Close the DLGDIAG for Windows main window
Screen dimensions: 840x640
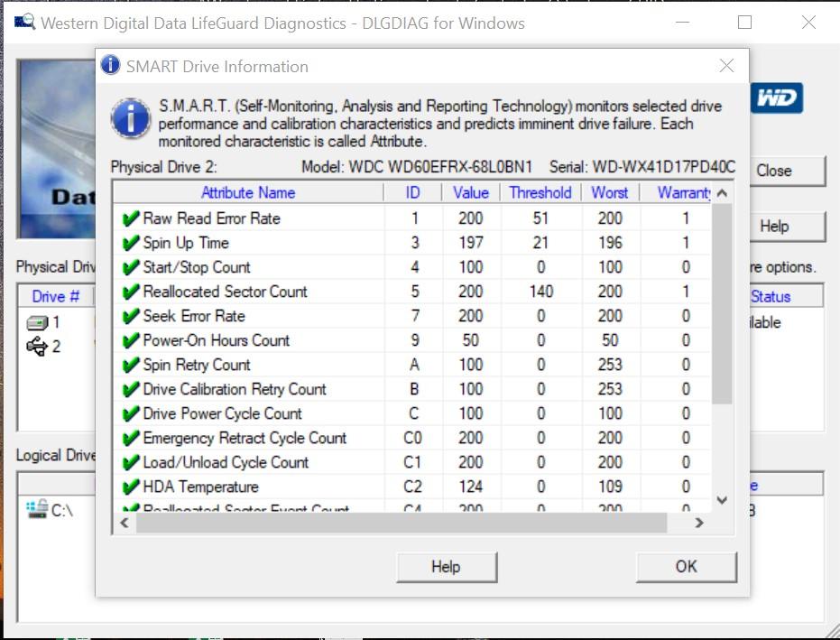[x=808, y=22]
